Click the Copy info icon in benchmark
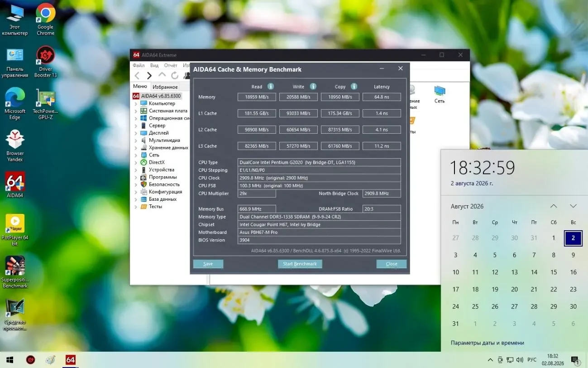This screenshot has height=368, width=588. pos(354,87)
